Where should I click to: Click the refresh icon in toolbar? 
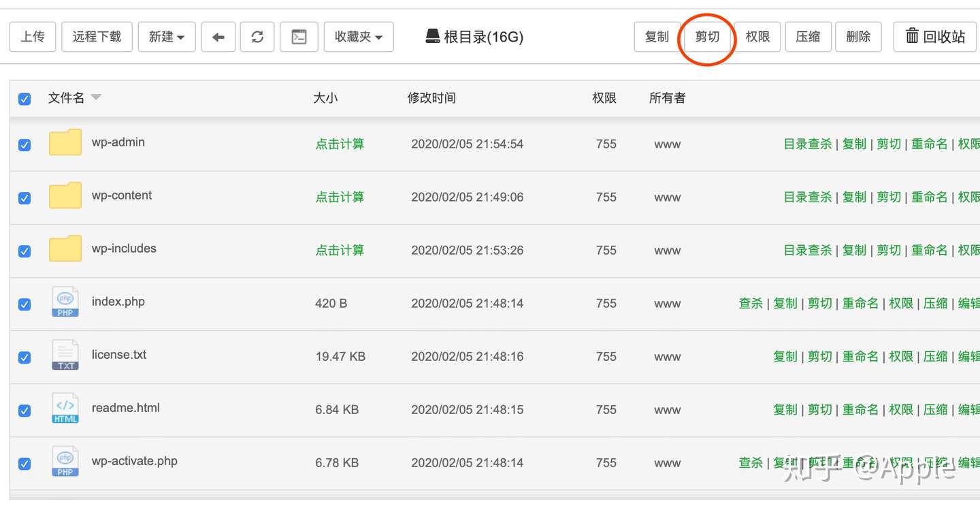tap(257, 37)
